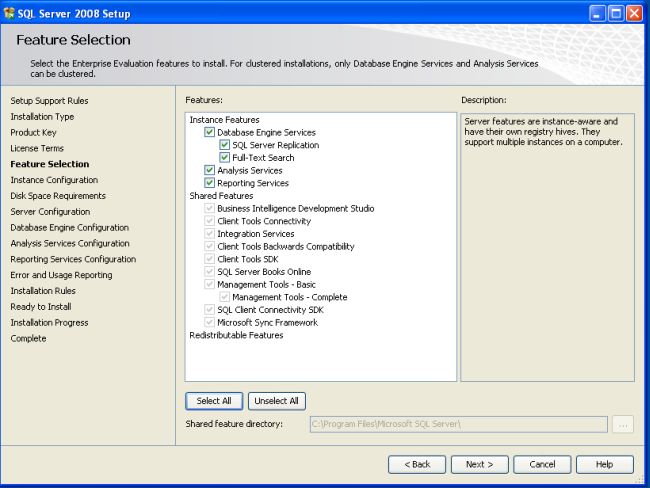Toggle the Full-Text Search checkbox

click(x=224, y=158)
